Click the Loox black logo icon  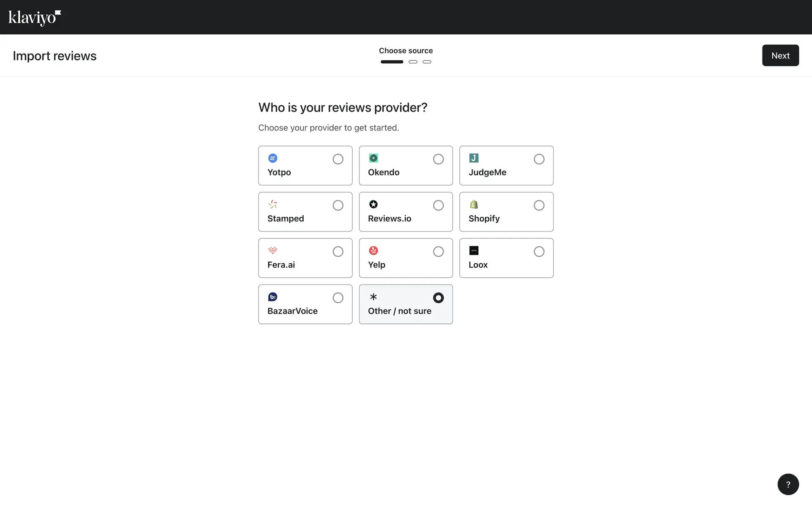(474, 251)
